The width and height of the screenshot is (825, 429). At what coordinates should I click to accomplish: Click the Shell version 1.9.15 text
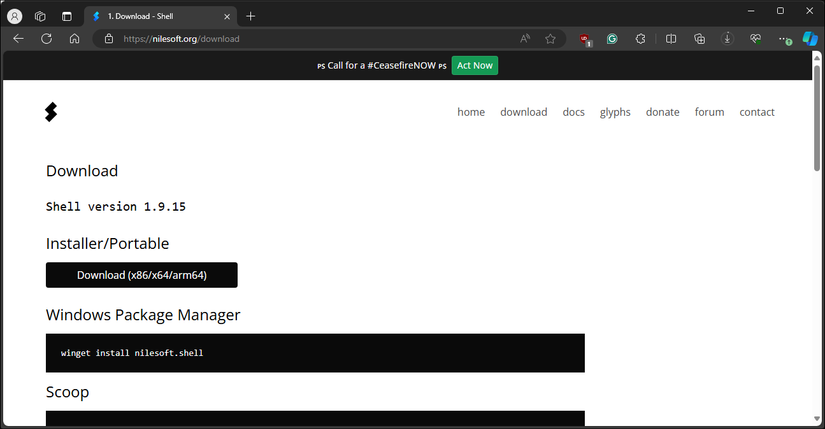tap(116, 206)
